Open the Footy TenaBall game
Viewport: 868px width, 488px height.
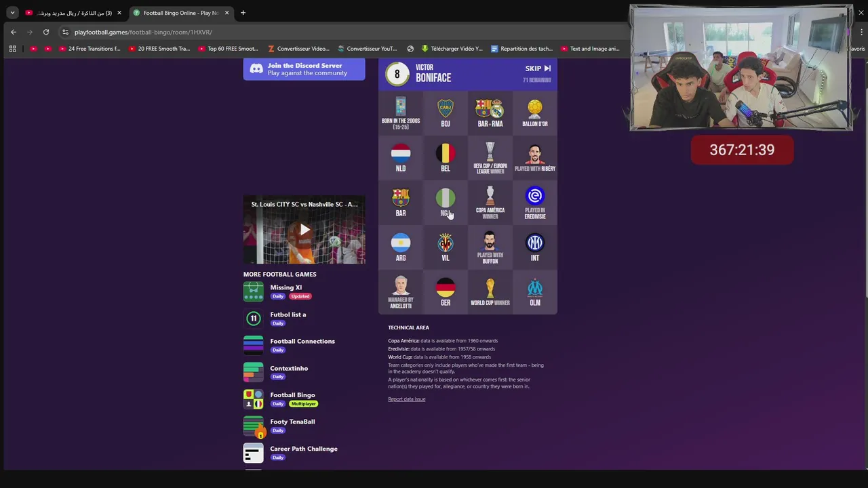(x=292, y=422)
